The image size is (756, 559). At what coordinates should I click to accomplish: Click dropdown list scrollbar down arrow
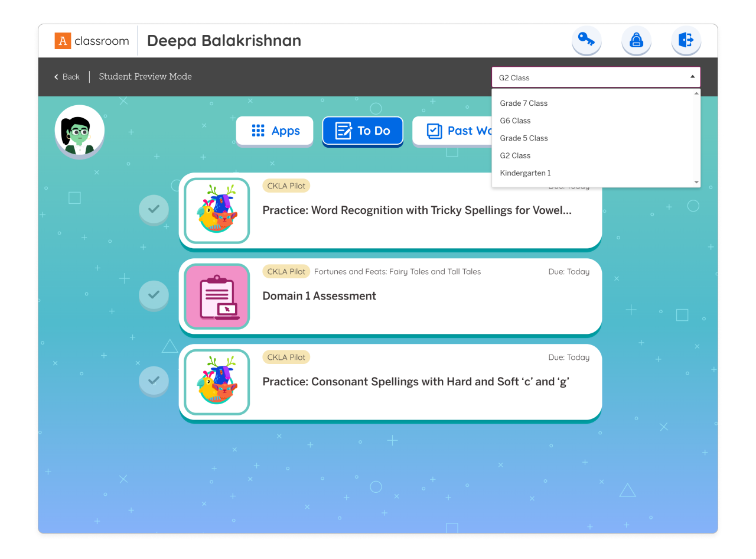696,182
